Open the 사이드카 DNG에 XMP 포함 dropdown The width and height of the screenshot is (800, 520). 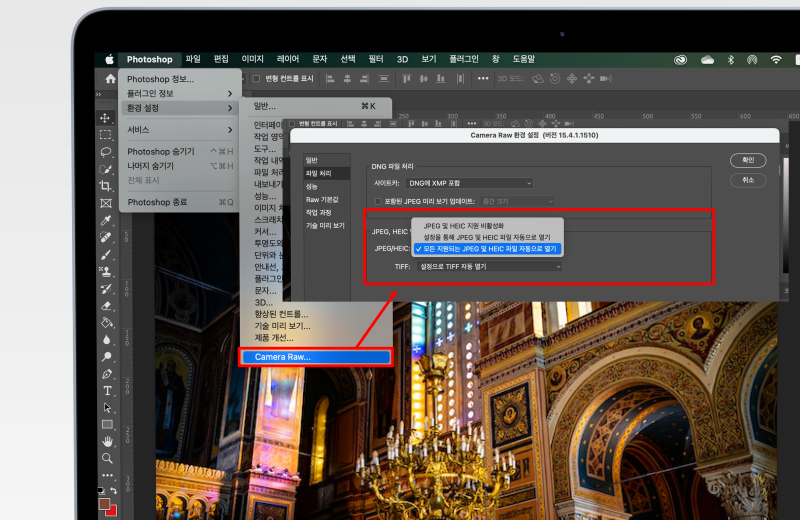click(x=469, y=183)
